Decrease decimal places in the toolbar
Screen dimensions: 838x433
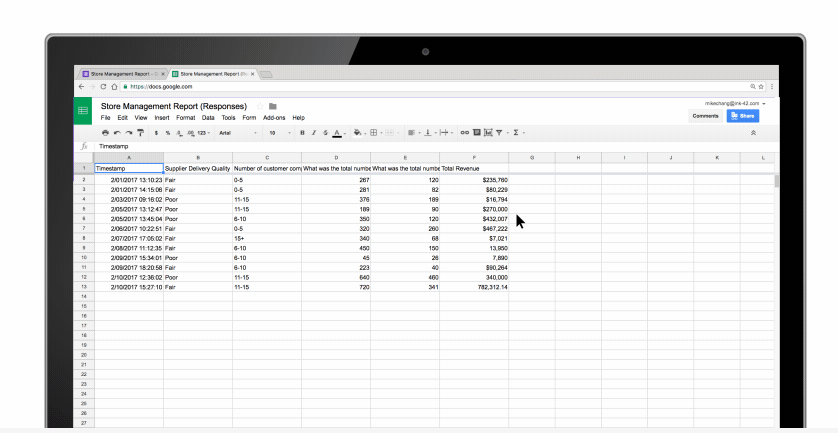[x=180, y=133]
